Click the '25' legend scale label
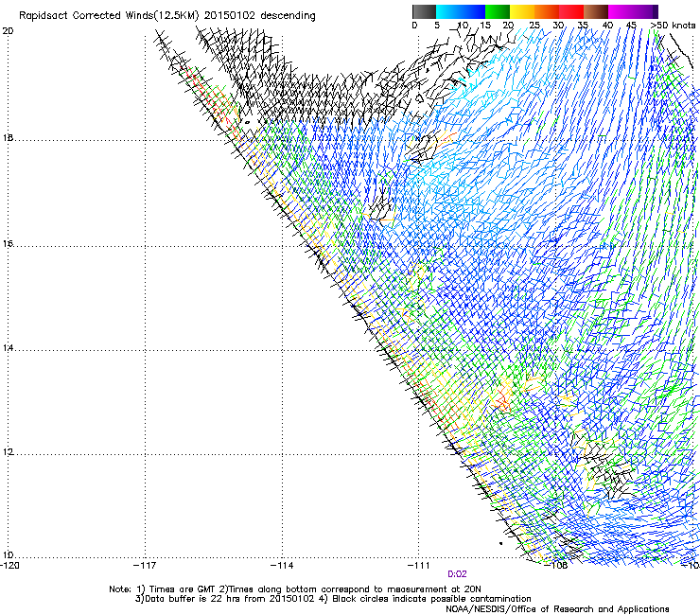Image resolution: width=700 pixels, height=615 pixels. [x=534, y=25]
